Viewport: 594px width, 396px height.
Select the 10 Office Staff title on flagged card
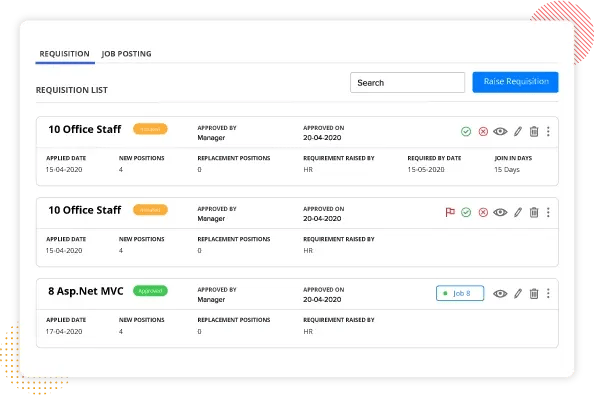[85, 210]
